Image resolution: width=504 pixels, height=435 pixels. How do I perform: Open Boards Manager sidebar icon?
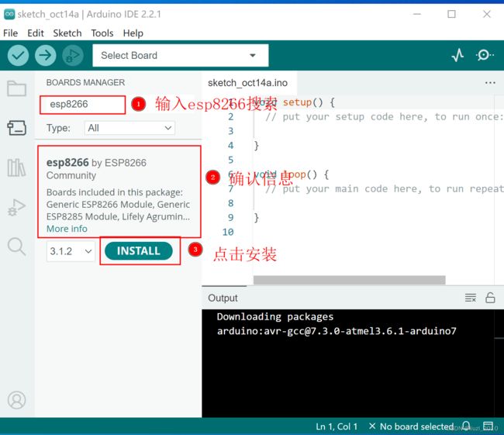[x=17, y=128]
